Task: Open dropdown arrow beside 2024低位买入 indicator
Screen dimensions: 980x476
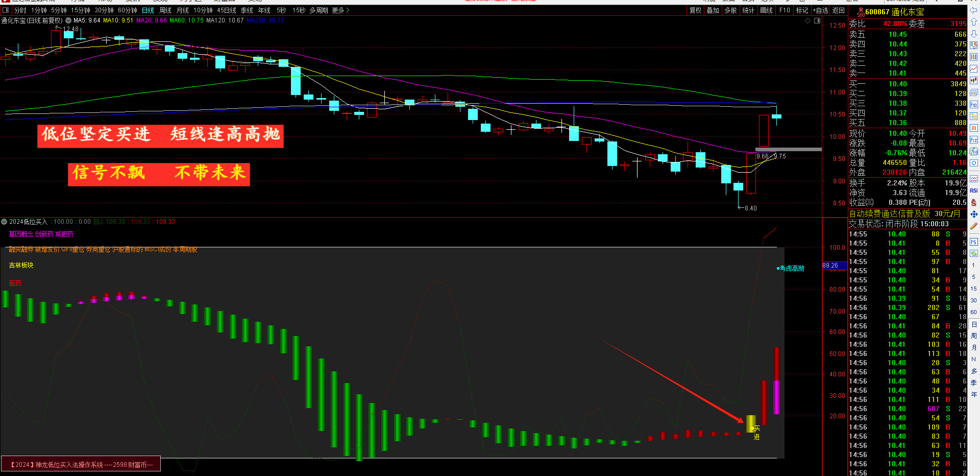Action: click(4, 222)
